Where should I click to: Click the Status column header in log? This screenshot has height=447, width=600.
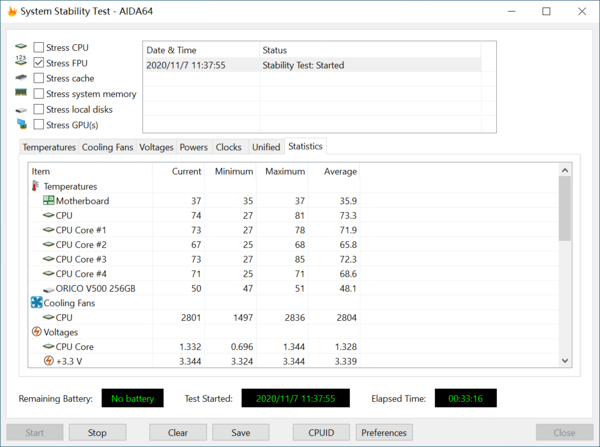[x=370, y=50]
